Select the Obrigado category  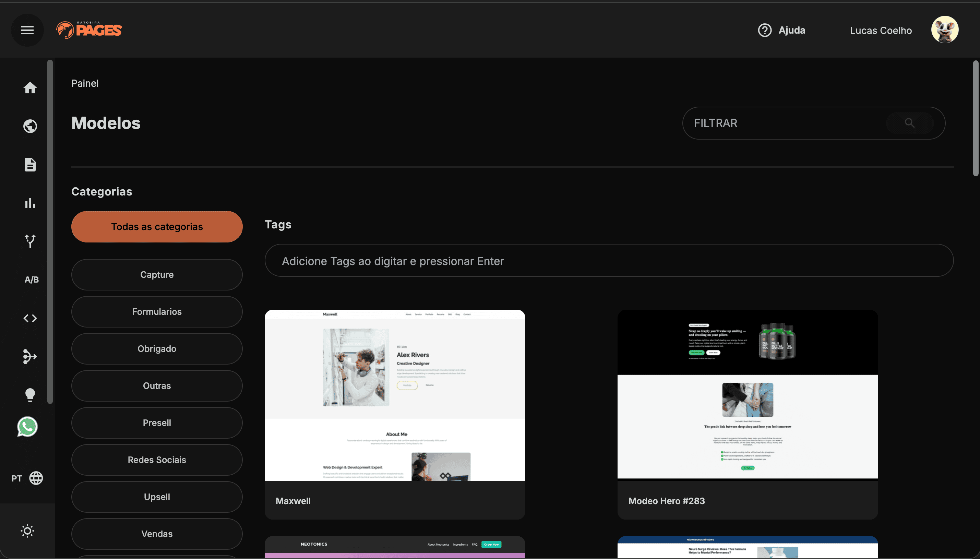(x=157, y=349)
